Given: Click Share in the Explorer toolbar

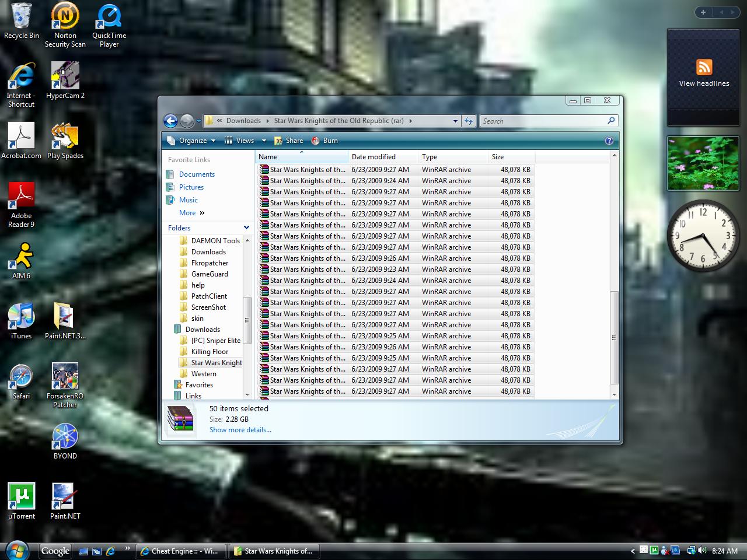Looking at the screenshot, I should (289, 141).
